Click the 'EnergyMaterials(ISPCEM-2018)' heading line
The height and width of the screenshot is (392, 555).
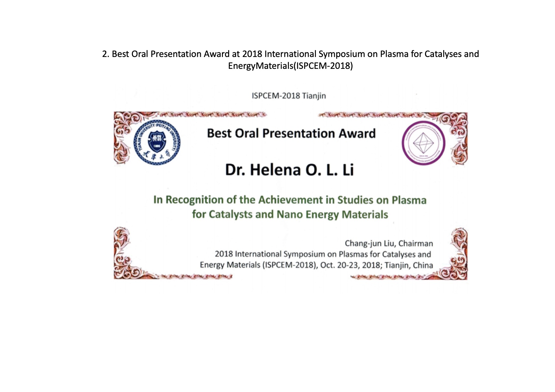[x=291, y=66]
